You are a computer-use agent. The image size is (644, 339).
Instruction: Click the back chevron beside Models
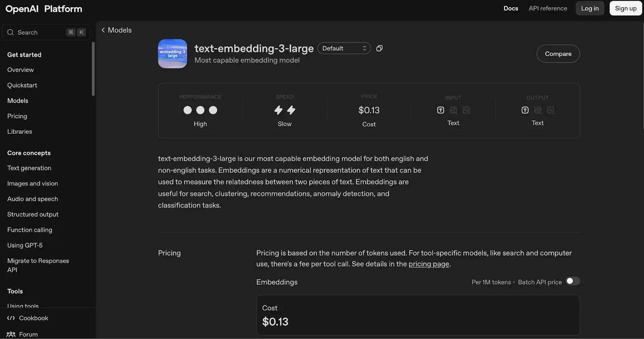pos(103,30)
